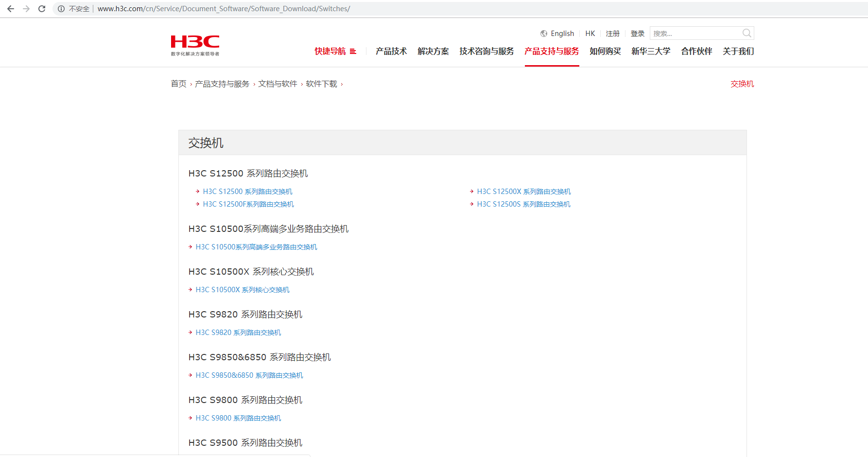The image size is (868, 457).
Task: Click the 登录 login link
Action: [638, 34]
